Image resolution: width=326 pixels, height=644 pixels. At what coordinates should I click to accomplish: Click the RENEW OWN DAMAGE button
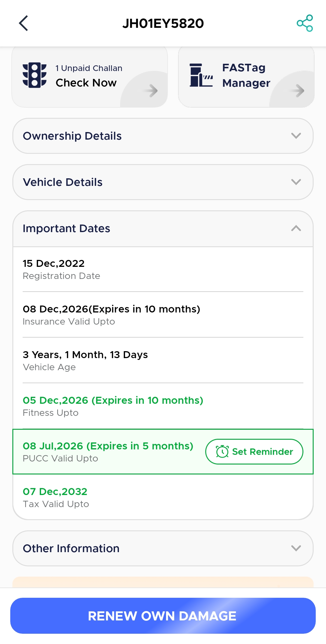tap(163, 616)
